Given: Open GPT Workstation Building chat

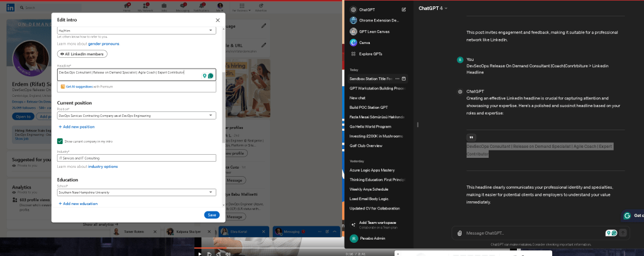Looking at the screenshot, I should pos(378,88).
